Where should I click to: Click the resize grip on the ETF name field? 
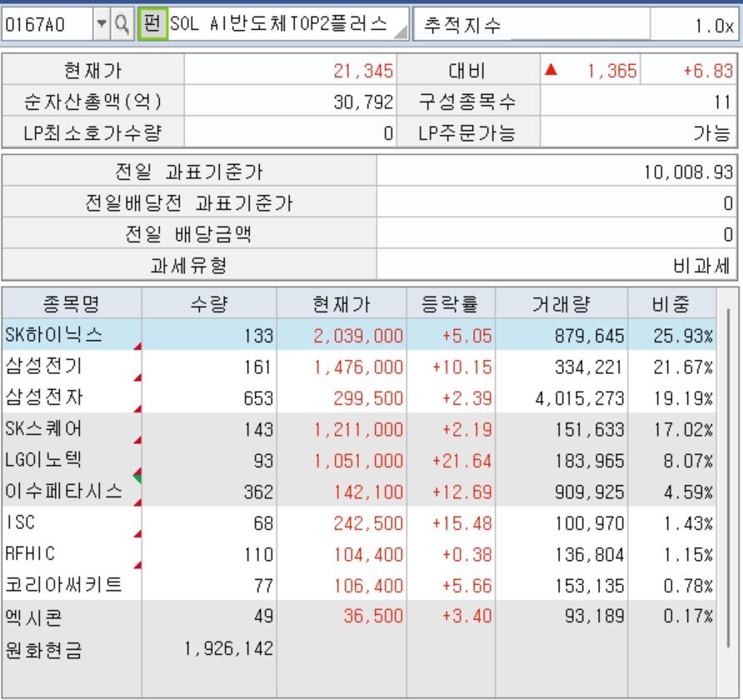coord(401,32)
